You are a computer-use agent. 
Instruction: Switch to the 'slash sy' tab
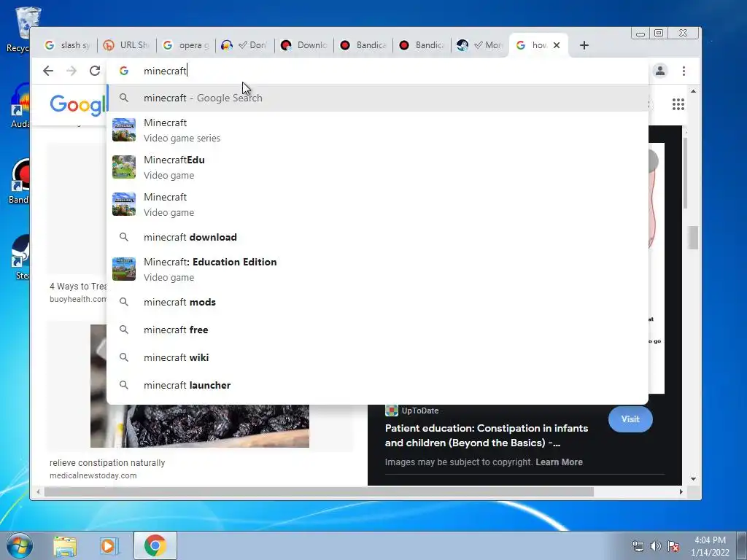tap(67, 45)
